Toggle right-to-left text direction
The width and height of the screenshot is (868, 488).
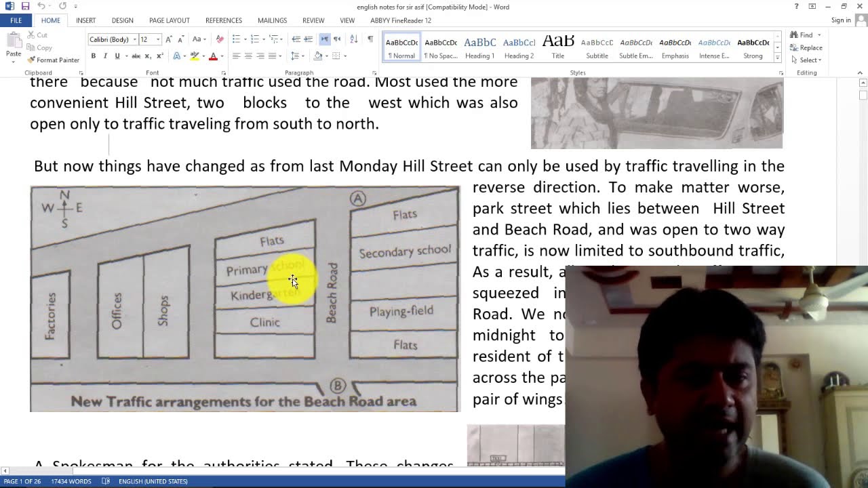coord(337,39)
